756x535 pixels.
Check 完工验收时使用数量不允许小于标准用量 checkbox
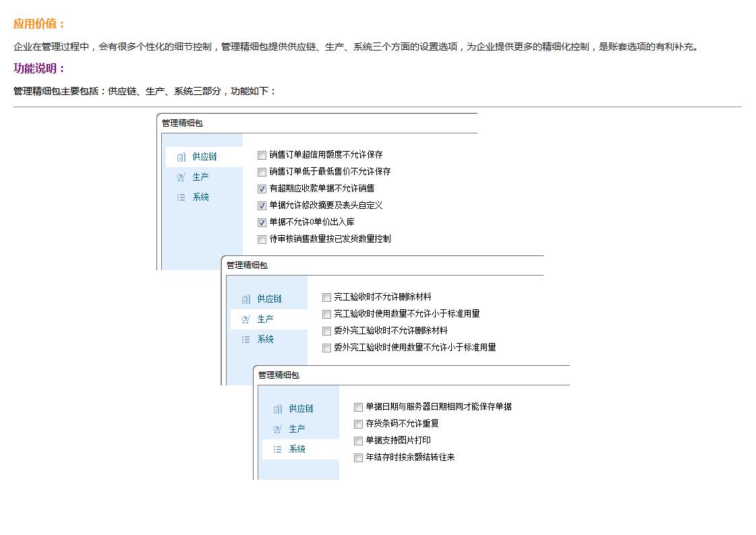[326, 314]
